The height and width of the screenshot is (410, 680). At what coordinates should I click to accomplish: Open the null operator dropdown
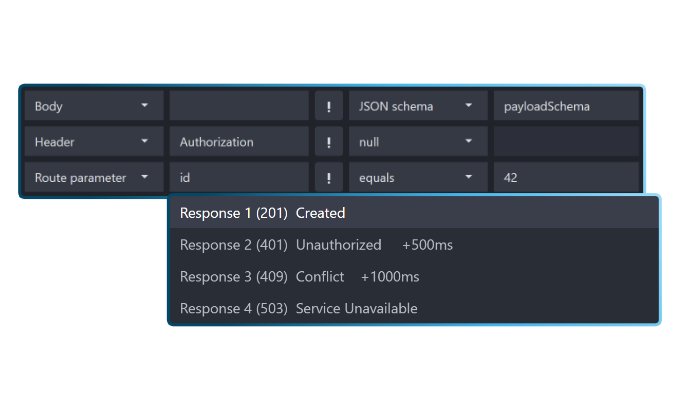(415, 142)
